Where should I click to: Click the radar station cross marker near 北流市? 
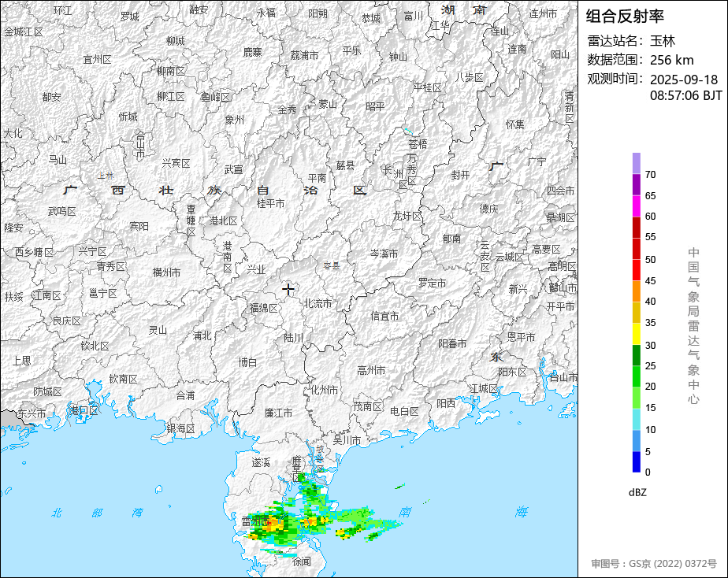pos(288,290)
